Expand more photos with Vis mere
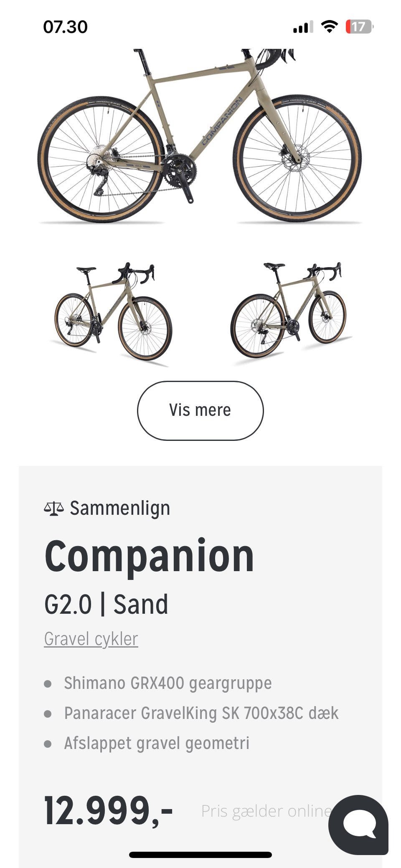The image size is (401, 868). [x=200, y=410]
